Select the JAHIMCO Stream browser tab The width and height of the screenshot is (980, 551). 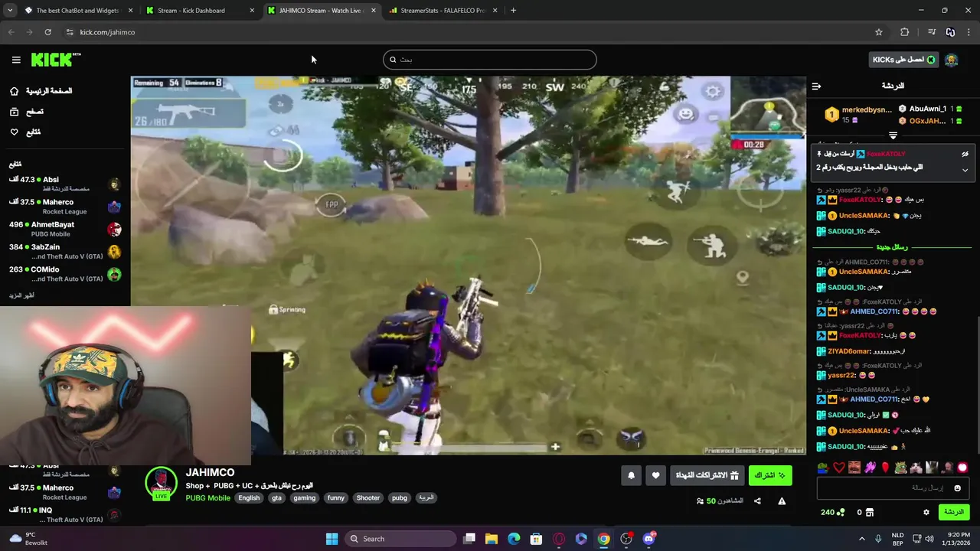click(x=321, y=11)
